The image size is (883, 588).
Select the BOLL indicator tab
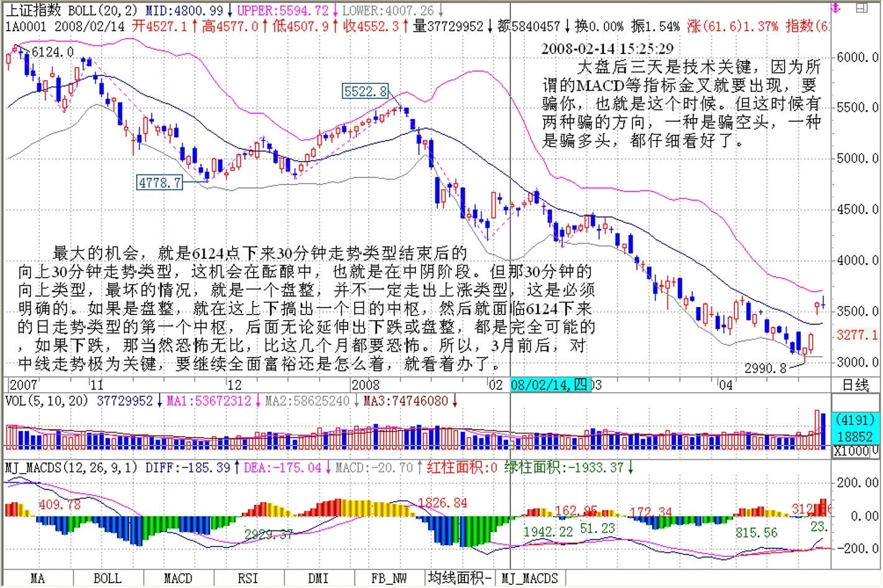108,579
